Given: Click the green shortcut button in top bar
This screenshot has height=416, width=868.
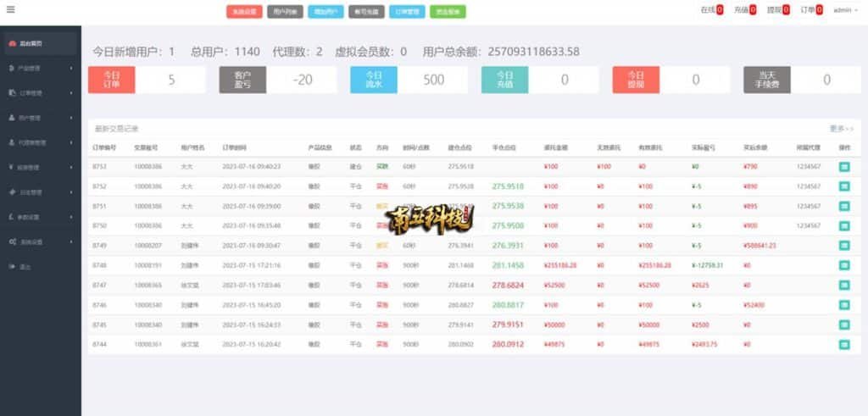Looking at the screenshot, I should (x=448, y=12).
